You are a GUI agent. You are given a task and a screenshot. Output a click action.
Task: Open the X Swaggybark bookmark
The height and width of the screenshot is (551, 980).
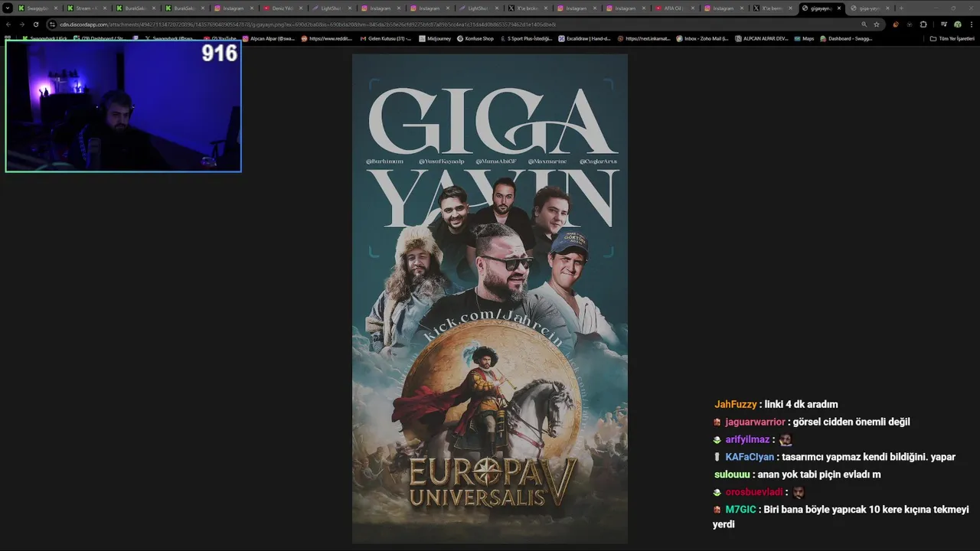pyautogui.click(x=169, y=38)
